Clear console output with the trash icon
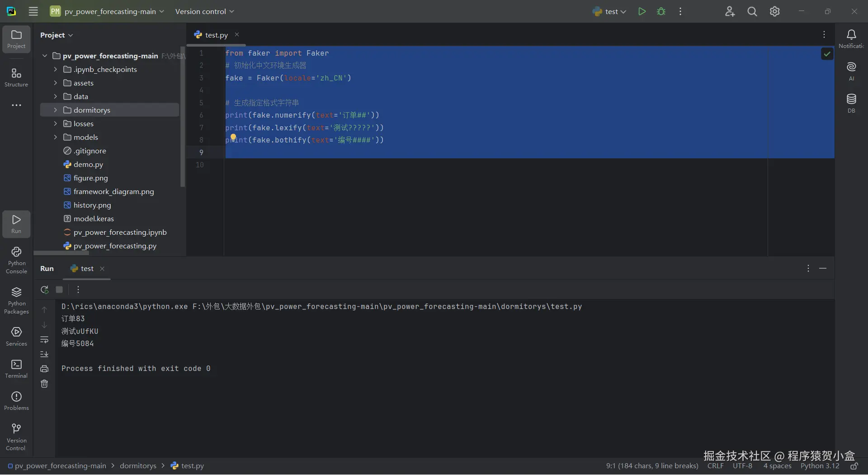 (x=44, y=384)
